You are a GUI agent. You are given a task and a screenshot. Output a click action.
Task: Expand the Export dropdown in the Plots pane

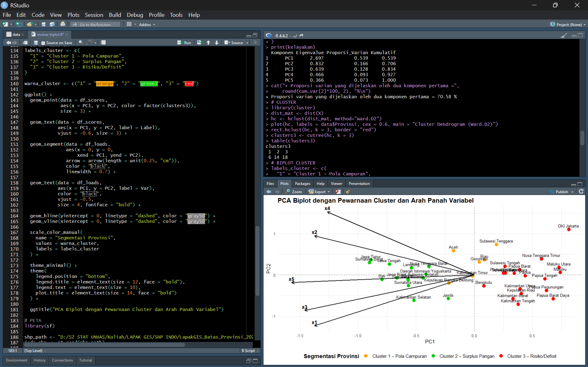click(x=328, y=192)
